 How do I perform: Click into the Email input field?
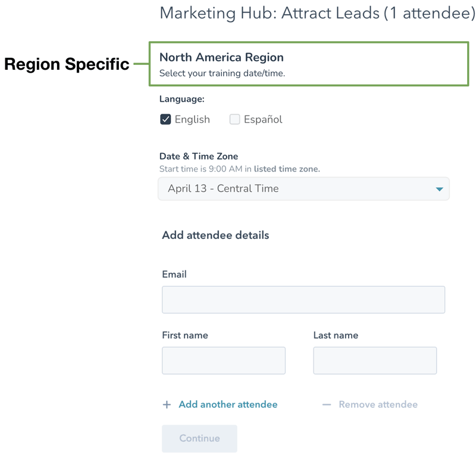[x=303, y=300]
